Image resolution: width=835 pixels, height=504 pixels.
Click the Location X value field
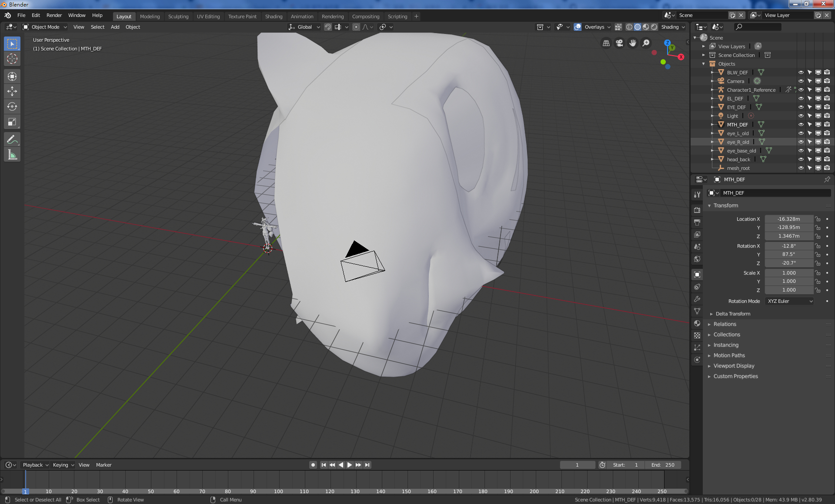[789, 219]
